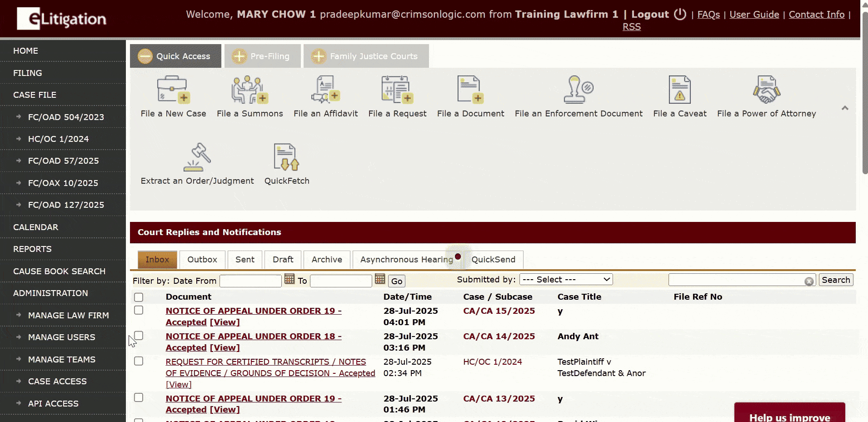Open the Asynchronous Hearing tab
Image resolution: width=868 pixels, height=422 pixels.
[x=406, y=260]
